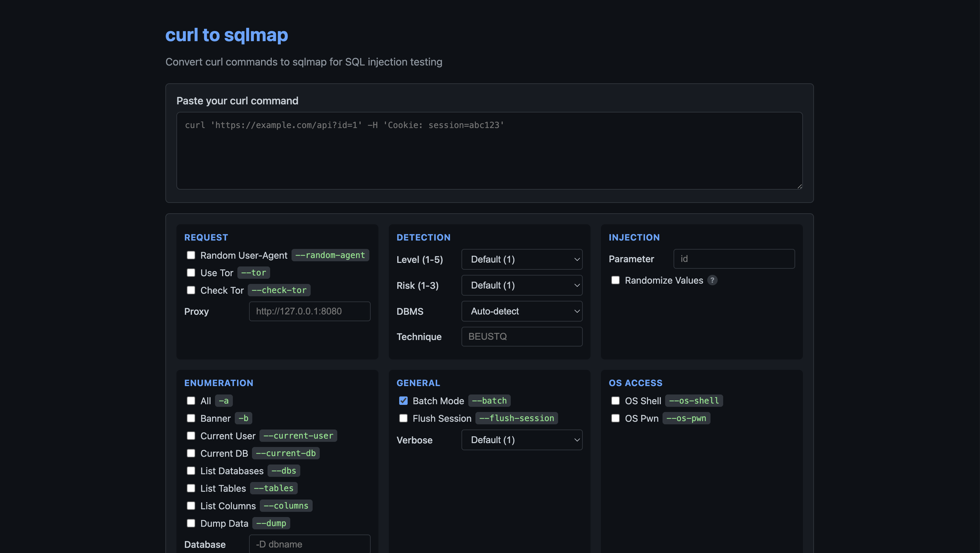Click the Database dbname field
980x553 pixels.
(x=310, y=544)
